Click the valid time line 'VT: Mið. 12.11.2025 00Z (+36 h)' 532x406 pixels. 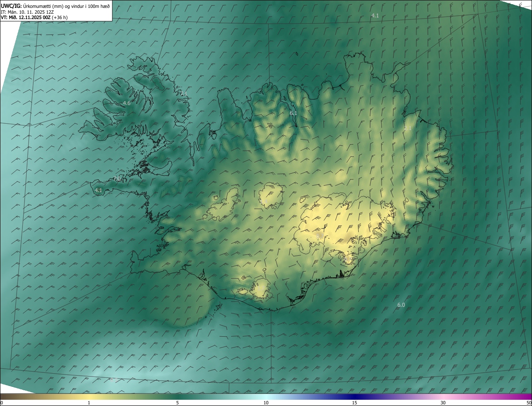(34, 17)
